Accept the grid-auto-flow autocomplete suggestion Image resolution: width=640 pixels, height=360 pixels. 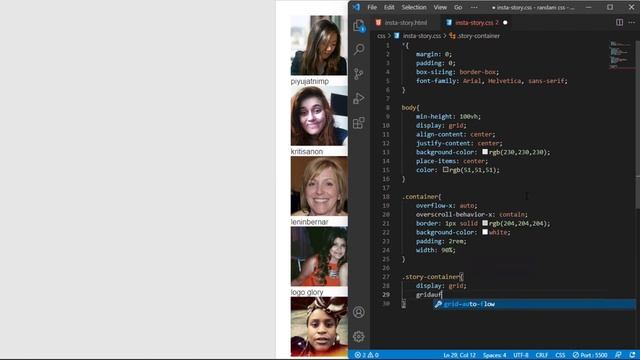click(x=534, y=304)
